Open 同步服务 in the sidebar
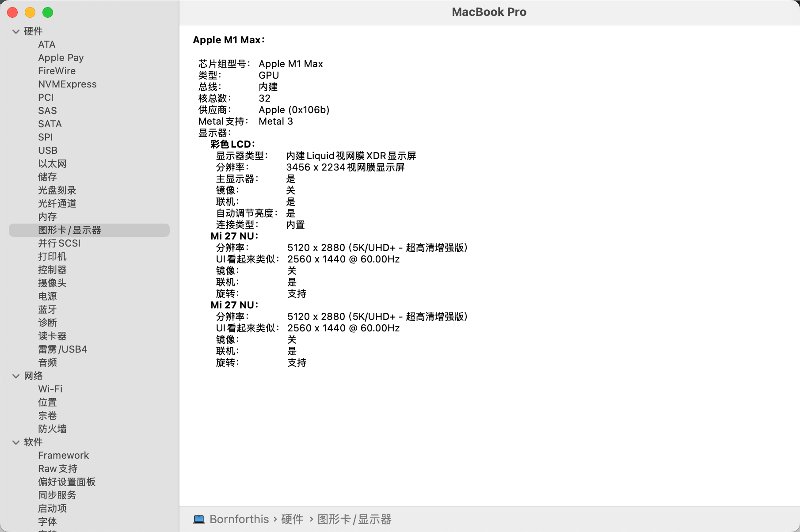 tap(57, 495)
